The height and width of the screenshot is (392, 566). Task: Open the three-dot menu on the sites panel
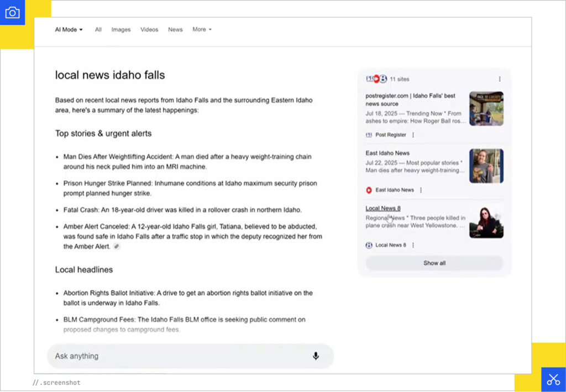point(500,79)
